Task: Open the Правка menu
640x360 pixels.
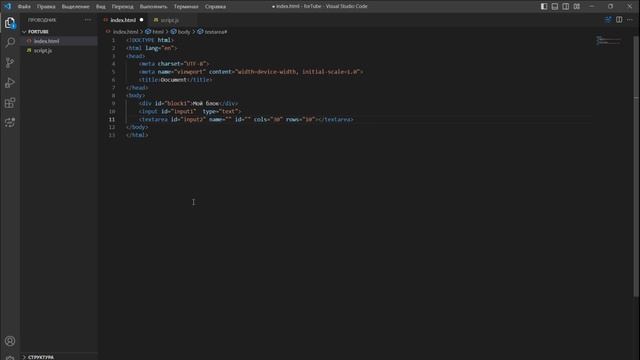Action: pos(46,7)
